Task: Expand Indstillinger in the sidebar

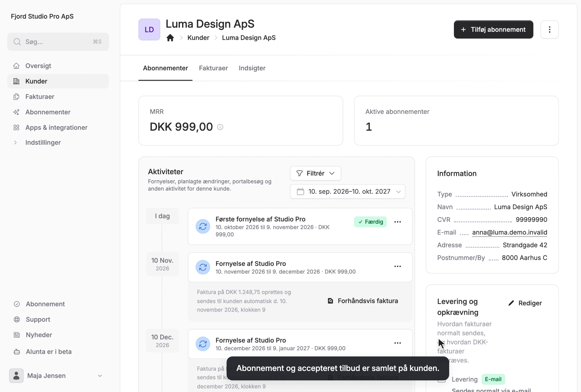Action: coord(58,142)
